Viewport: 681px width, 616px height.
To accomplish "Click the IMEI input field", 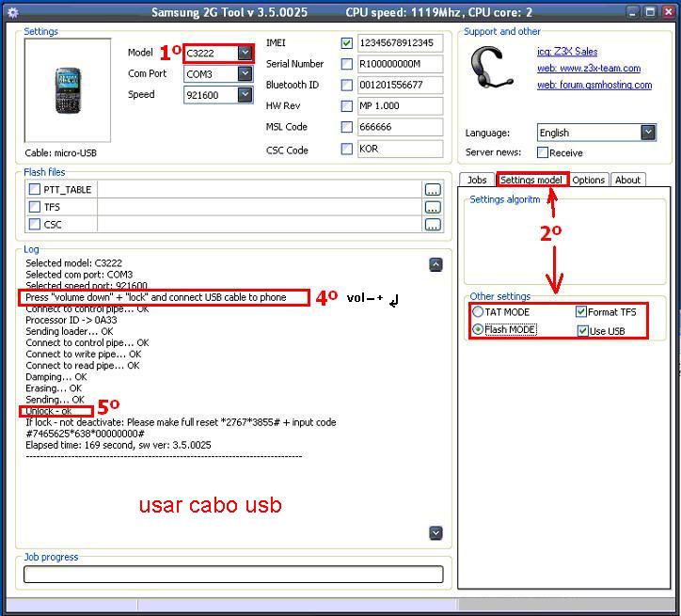I will click(x=400, y=43).
